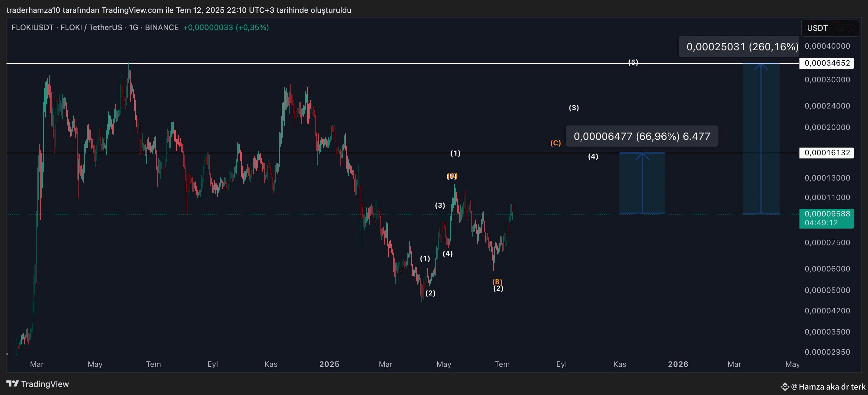Click the 0,00006000 price axis label
The width and height of the screenshot is (868, 395).
pos(827,269)
